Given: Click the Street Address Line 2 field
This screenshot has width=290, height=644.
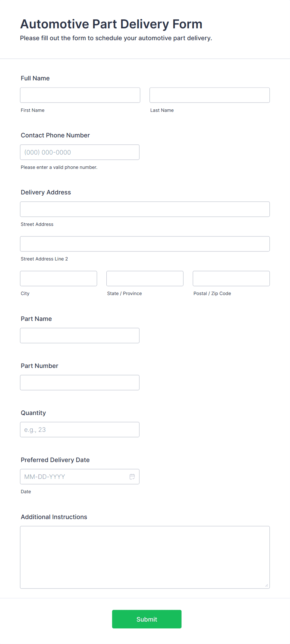Looking at the screenshot, I should pos(145,244).
